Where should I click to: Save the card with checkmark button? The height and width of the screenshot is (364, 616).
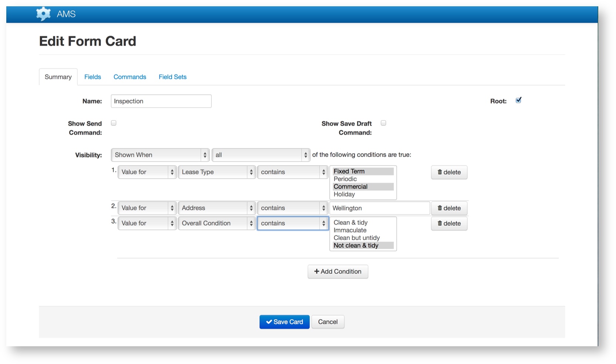[x=284, y=322]
